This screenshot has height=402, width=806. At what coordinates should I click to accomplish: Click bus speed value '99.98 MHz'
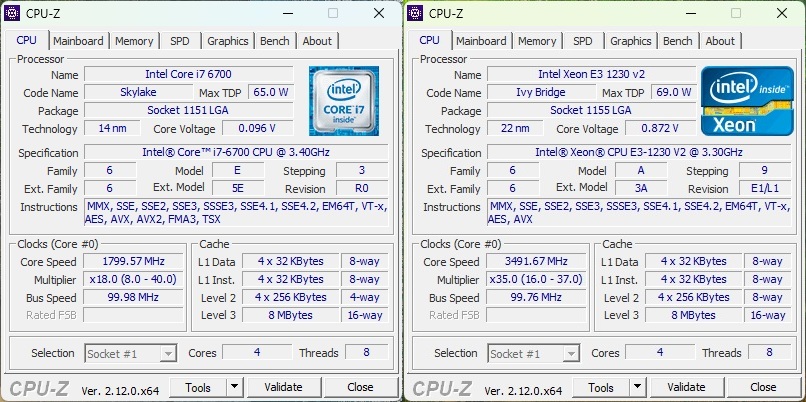click(x=134, y=297)
